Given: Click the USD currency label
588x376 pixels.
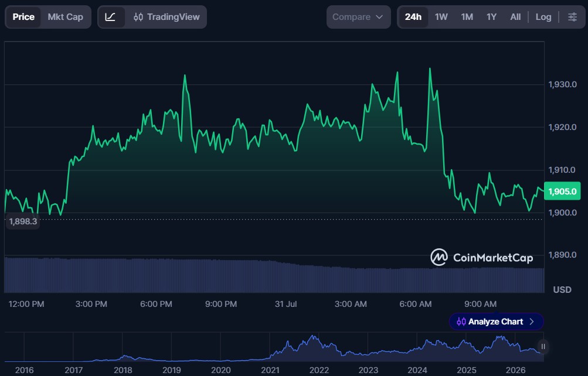Looking at the screenshot, I should tap(562, 289).
